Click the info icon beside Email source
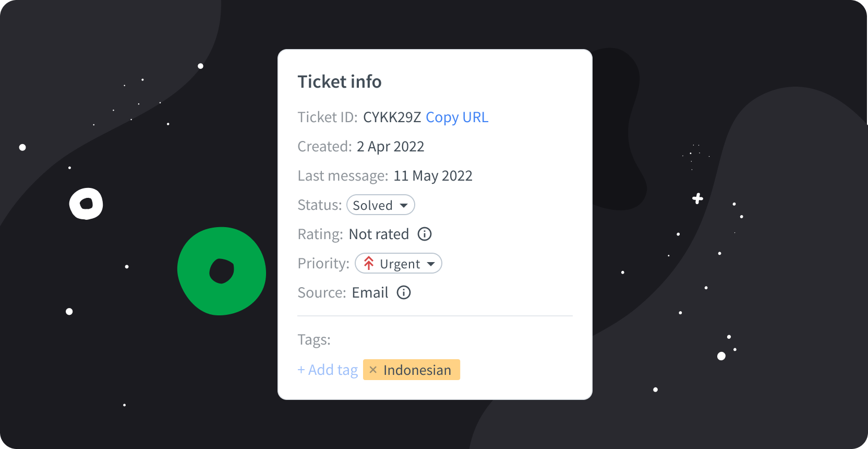 tap(403, 292)
